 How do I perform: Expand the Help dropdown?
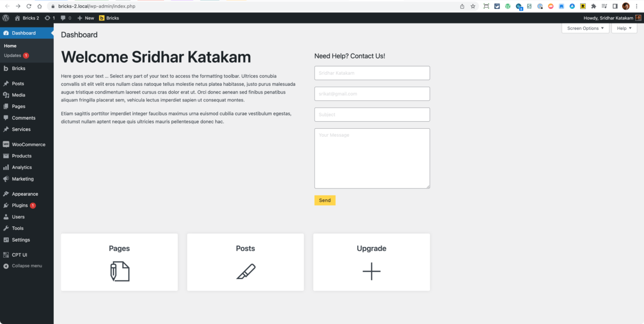(x=624, y=28)
